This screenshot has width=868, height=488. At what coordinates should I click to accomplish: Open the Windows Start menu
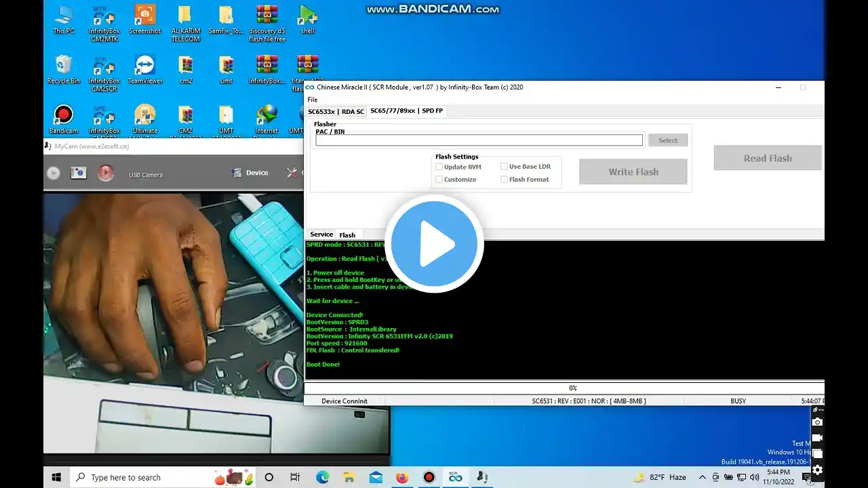(57, 477)
